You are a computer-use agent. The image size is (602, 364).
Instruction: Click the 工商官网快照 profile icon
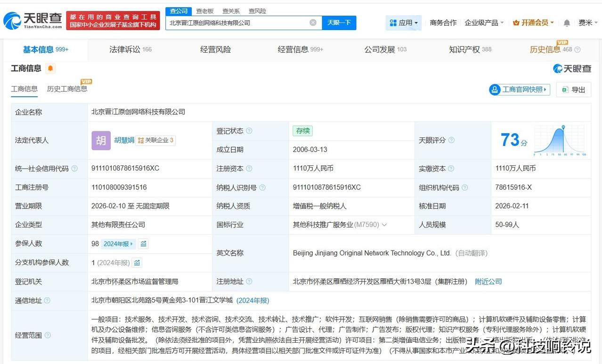tap(495, 89)
